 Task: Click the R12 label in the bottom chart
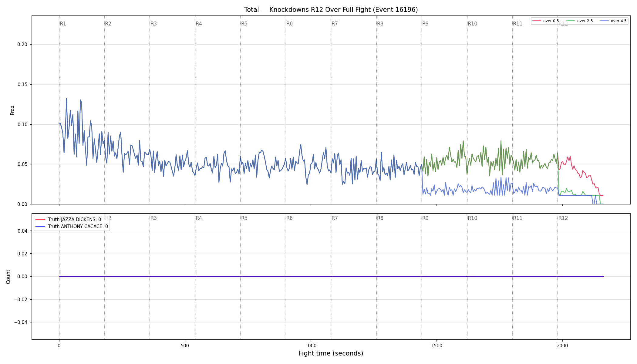[563, 218]
